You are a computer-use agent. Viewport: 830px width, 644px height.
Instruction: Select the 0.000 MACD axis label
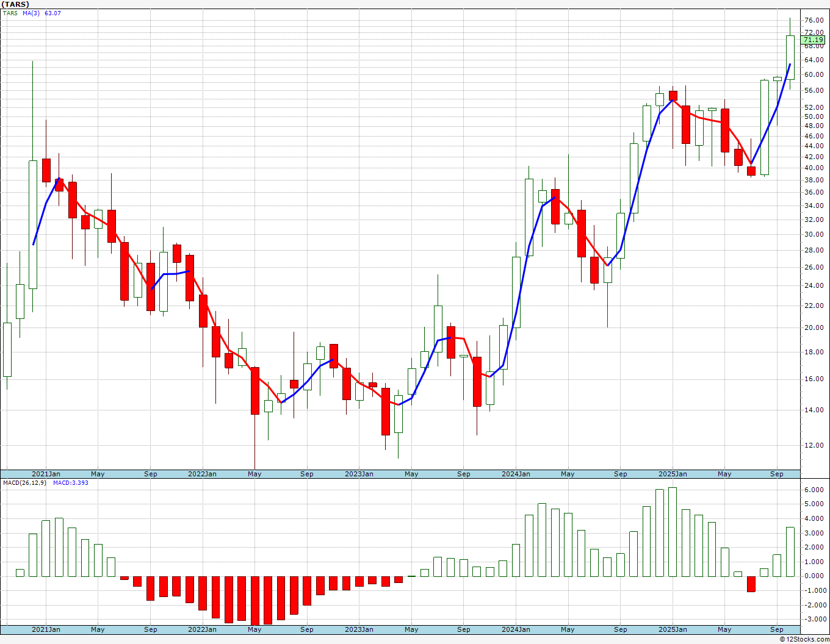815,576
